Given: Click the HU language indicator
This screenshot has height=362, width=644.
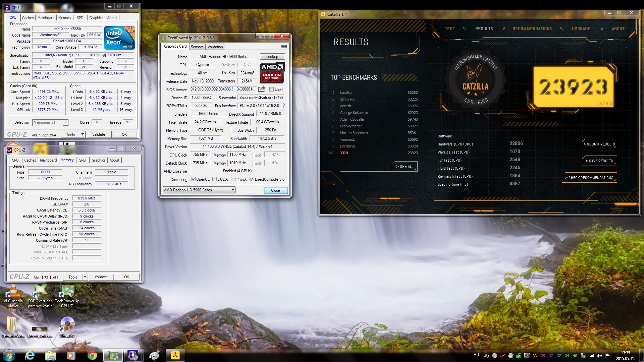Looking at the screenshot, I should (x=476, y=355).
